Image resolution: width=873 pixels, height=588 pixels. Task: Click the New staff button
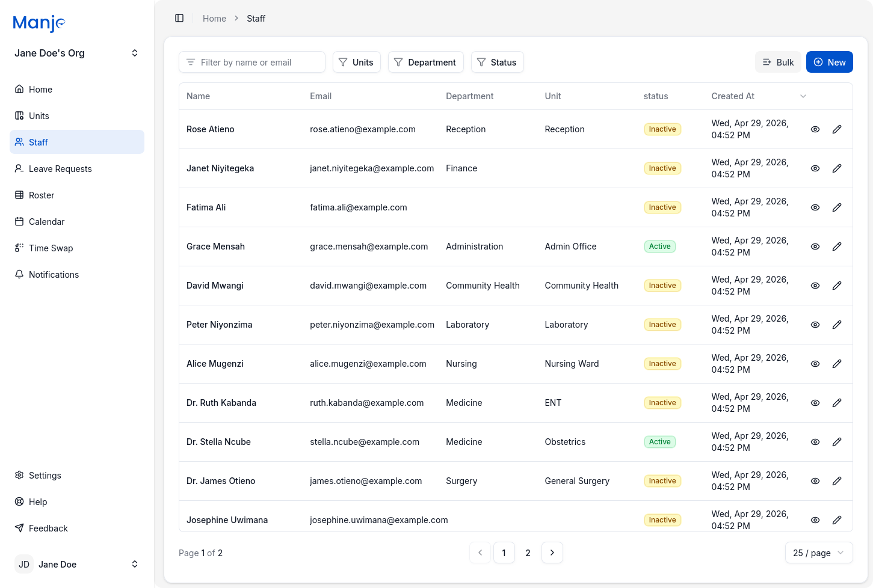tap(829, 62)
